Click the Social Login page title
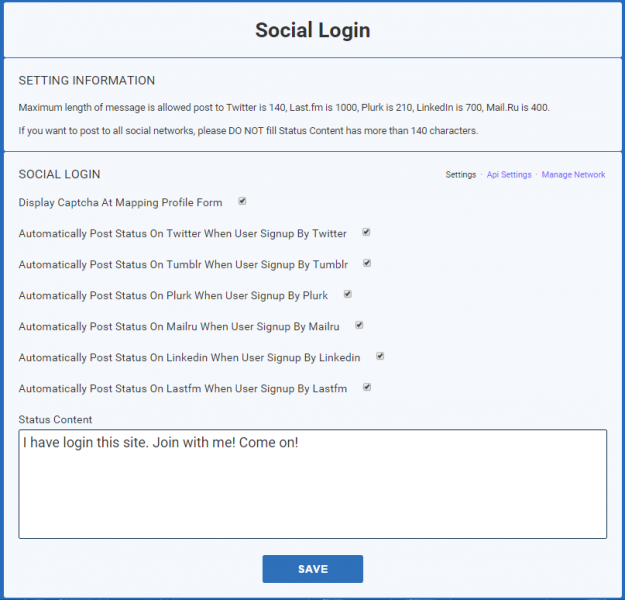Screen dimensions: 625x600 click(312, 30)
